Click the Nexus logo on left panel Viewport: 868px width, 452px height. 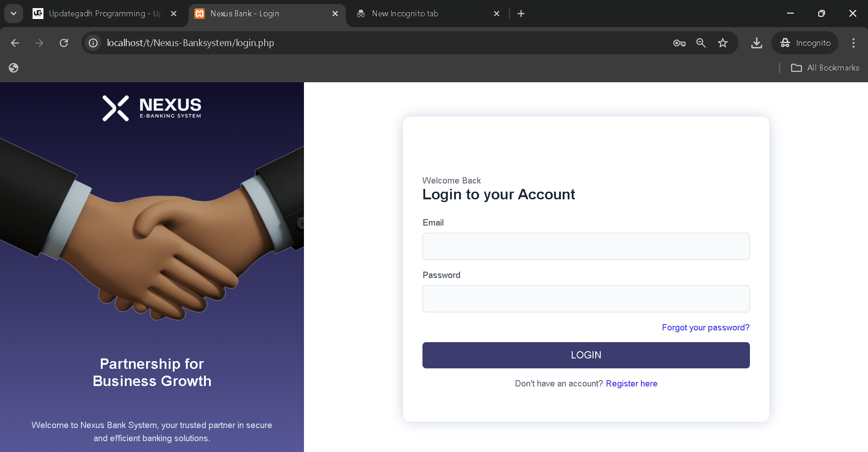click(152, 108)
